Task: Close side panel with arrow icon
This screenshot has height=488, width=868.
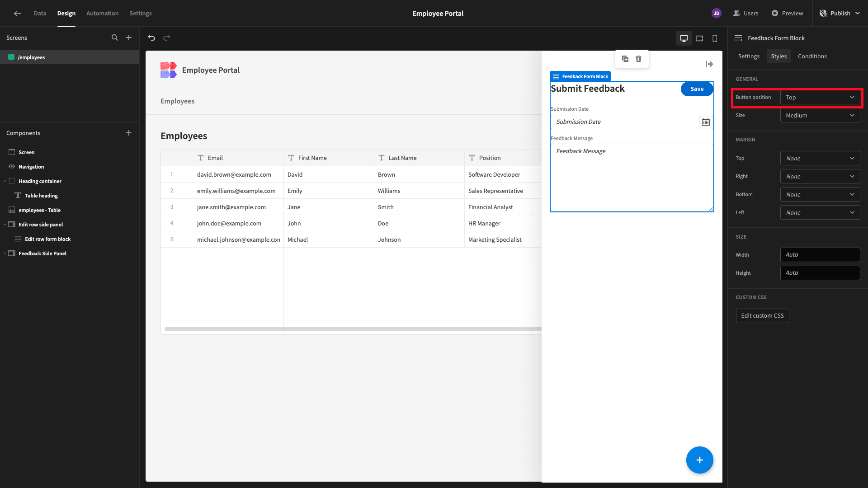Action: click(710, 64)
